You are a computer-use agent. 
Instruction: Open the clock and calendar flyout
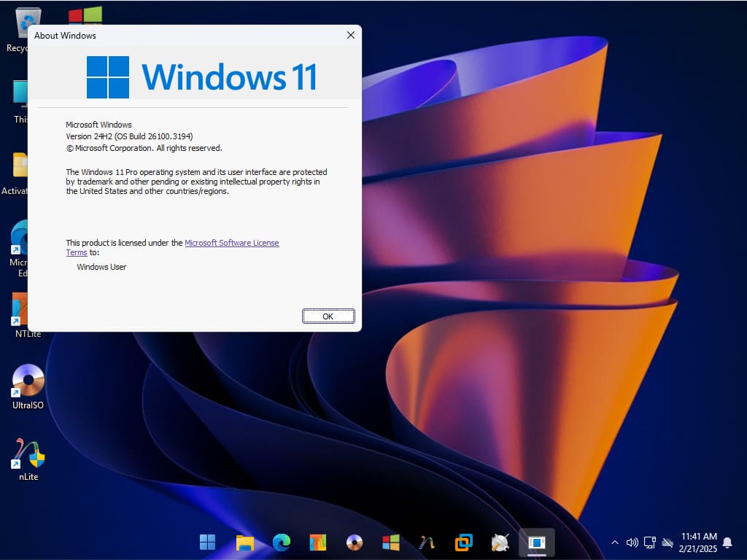click(x=698, y=542)
